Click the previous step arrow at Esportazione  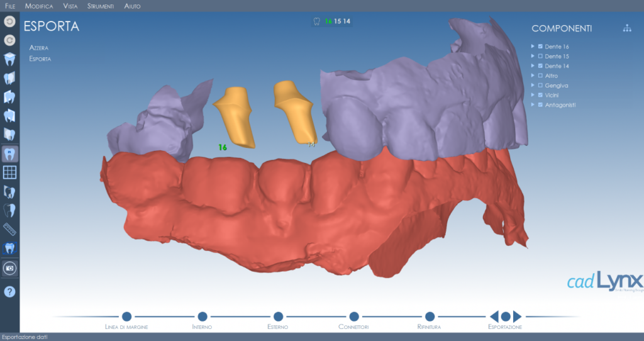[x=494, y=316]
